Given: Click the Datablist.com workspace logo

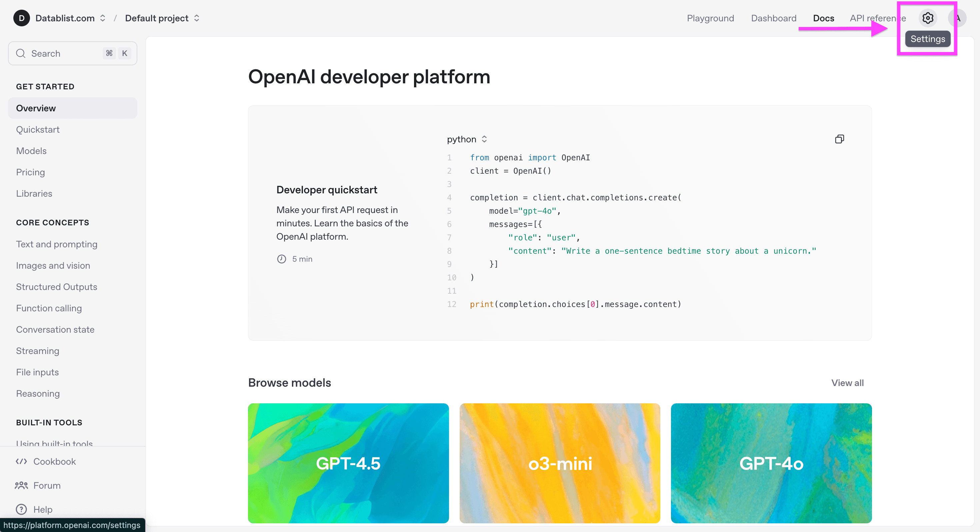Looking at the screenshot, I should (22, 18).
